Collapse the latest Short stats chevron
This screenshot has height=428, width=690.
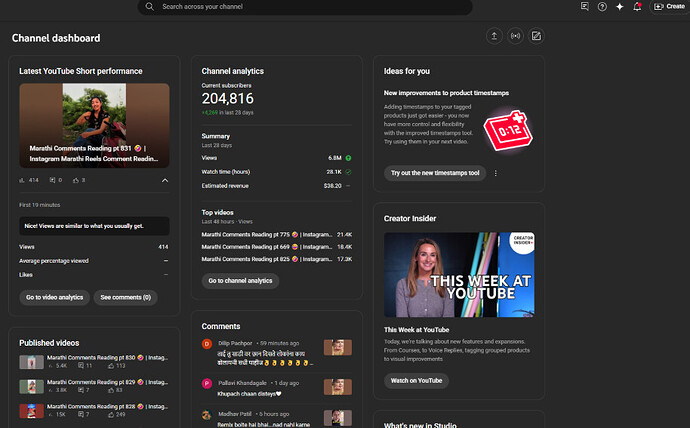[164, 180]
